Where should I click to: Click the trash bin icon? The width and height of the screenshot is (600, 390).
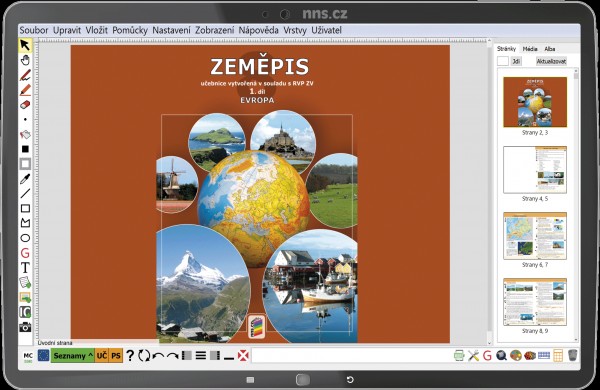(x=572, y=355)
